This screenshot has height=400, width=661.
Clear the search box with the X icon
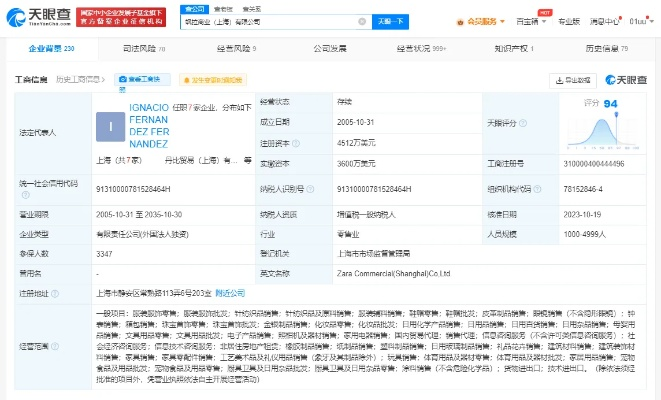362,21
